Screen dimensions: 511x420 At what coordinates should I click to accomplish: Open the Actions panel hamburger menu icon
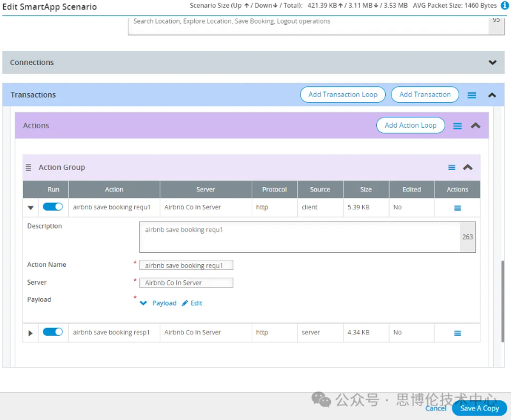pos(457,126)
